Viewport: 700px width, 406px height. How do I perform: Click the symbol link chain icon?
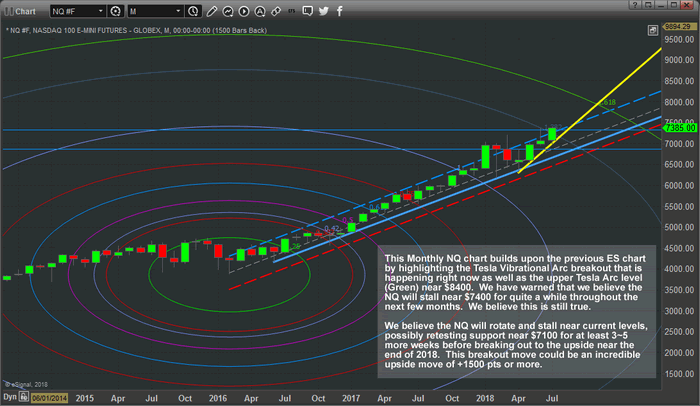click(x=276, y=11)
